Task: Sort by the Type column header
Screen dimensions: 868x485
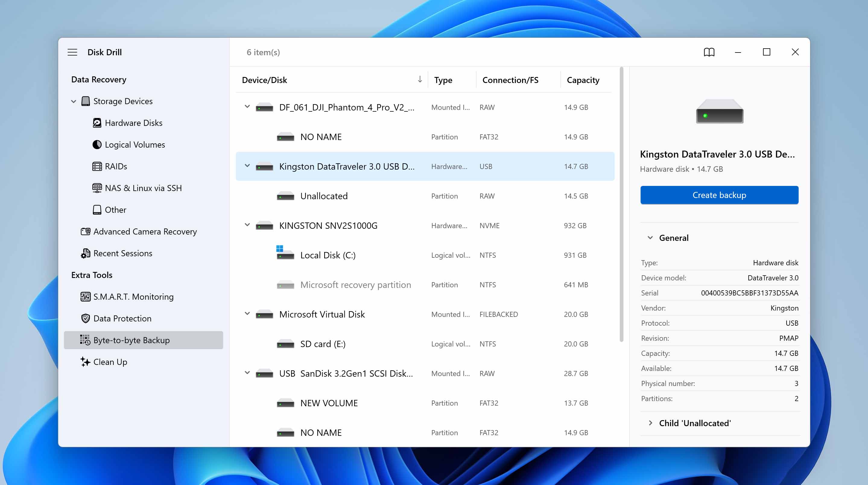Action: tap(443, 80)
